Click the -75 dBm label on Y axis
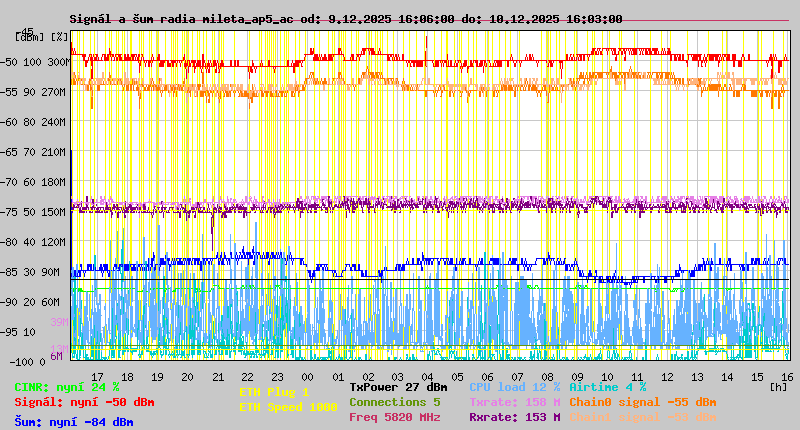The width and height of the screenshot is (800, 430). tap(11, 212)
